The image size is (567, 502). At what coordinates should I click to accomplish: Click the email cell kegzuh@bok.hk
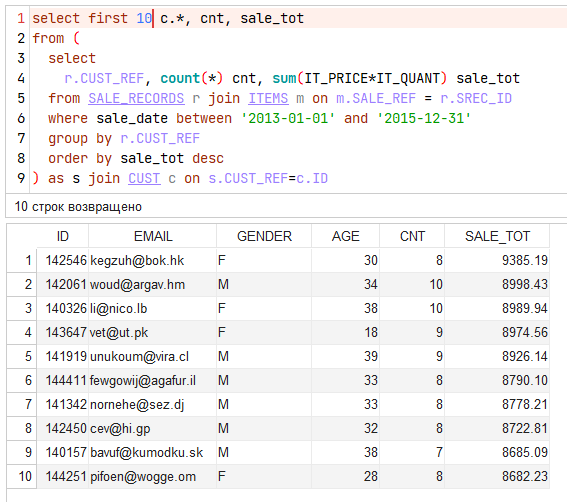(153, 260)
